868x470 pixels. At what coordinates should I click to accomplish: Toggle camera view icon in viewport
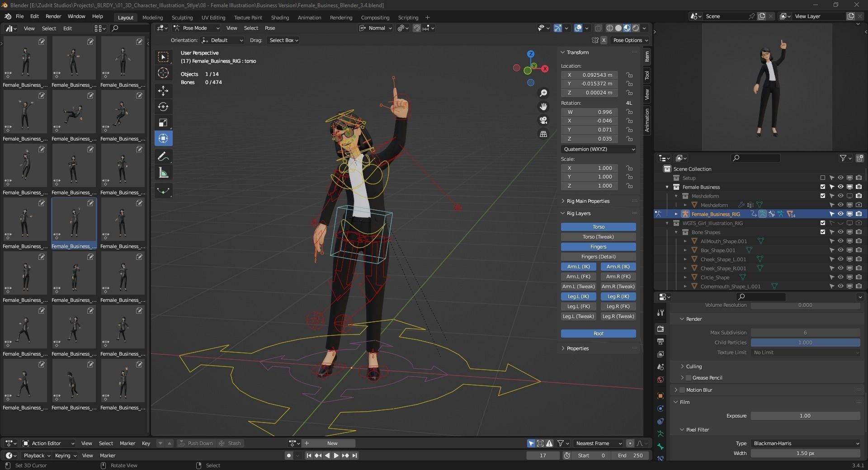tap(543, 120)
